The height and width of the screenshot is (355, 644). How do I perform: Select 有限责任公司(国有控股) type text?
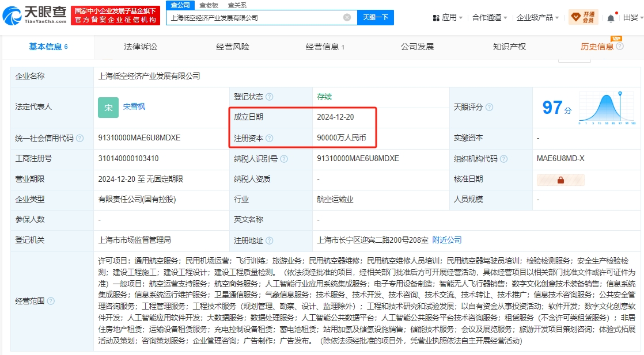137,200
